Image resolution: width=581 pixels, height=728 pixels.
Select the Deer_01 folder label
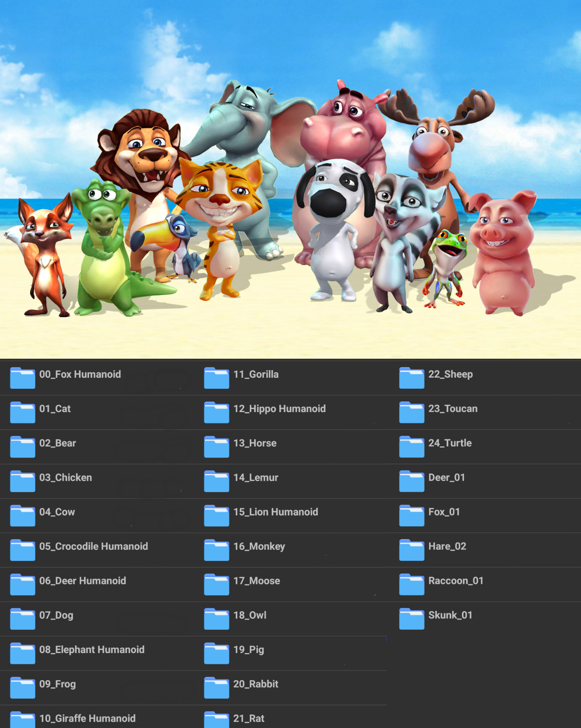[446, 478]
